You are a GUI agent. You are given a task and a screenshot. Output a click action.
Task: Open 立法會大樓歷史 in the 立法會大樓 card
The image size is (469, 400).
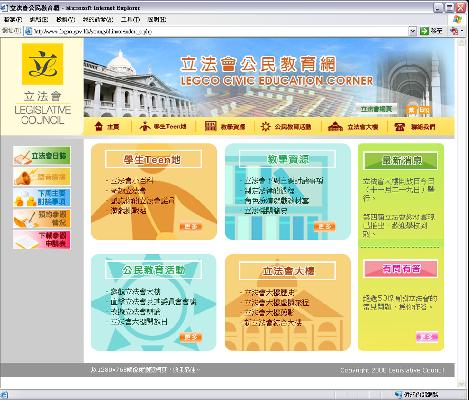[x=270, y=292]
